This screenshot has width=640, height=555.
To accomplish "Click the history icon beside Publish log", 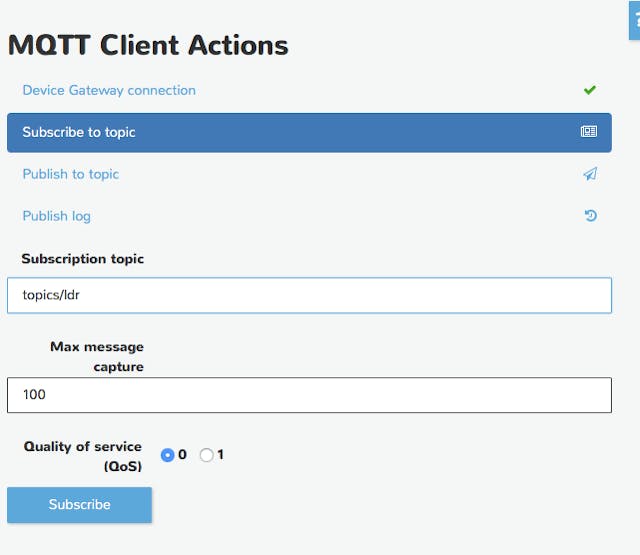I will tap(590, 216).
